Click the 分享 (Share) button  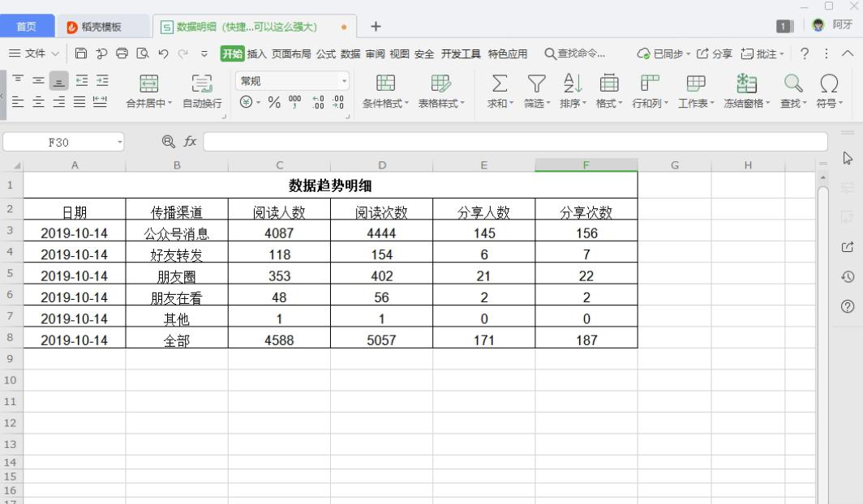715,53
